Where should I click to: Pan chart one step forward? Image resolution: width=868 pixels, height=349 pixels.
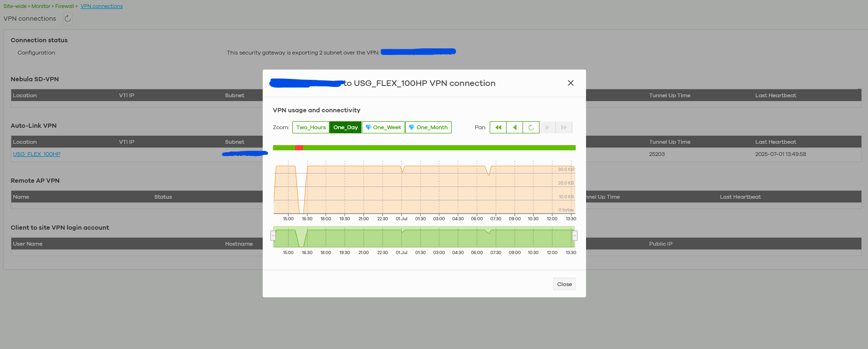pos(547,127)
